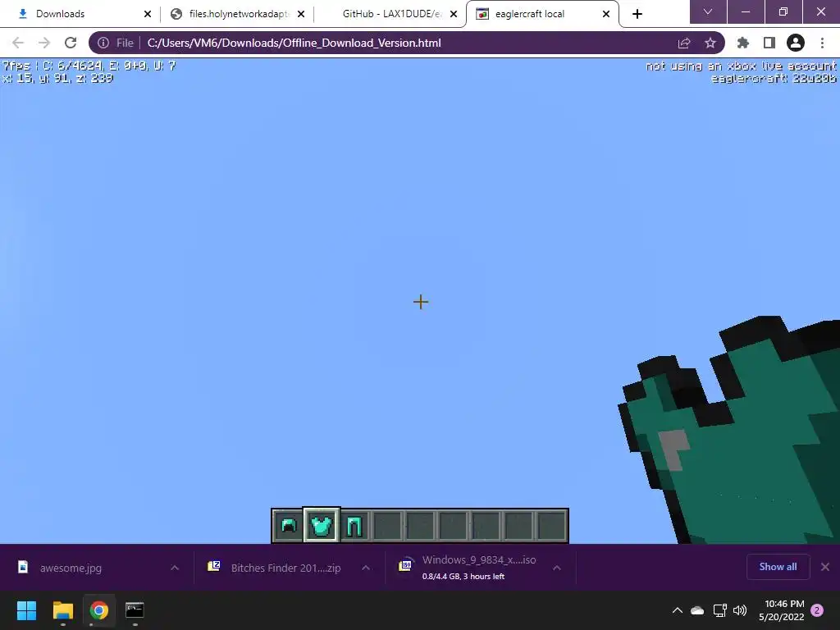Open the clock showing 10:46 PM
The width and height of the screenshot is (840, 630).
pos(782,610)
